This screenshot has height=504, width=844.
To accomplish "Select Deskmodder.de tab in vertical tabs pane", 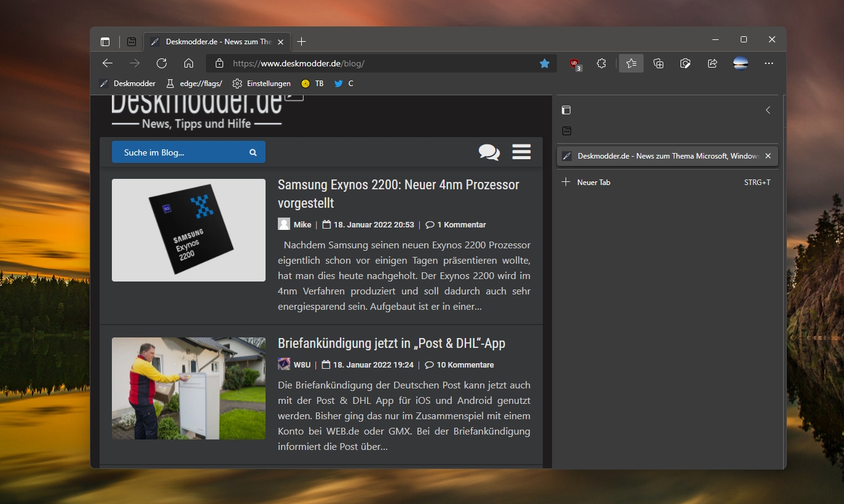I will coord(668,156).
